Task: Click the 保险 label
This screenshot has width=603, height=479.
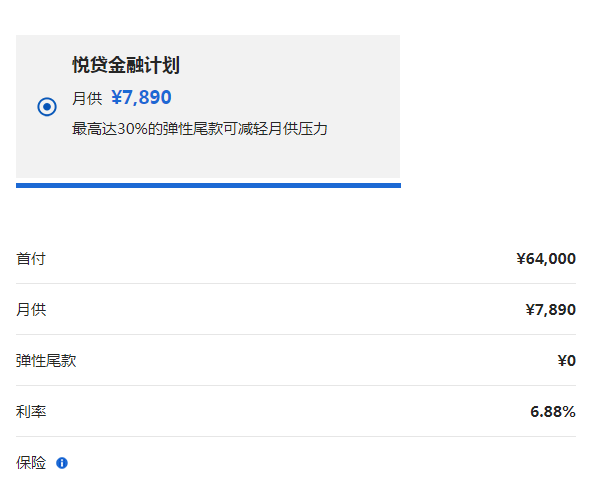Action: (31, 463)
